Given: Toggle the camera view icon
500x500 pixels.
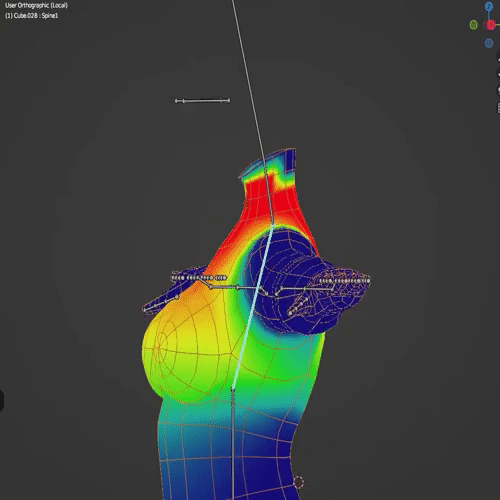Looking at the screenshot, I should 498,90.
